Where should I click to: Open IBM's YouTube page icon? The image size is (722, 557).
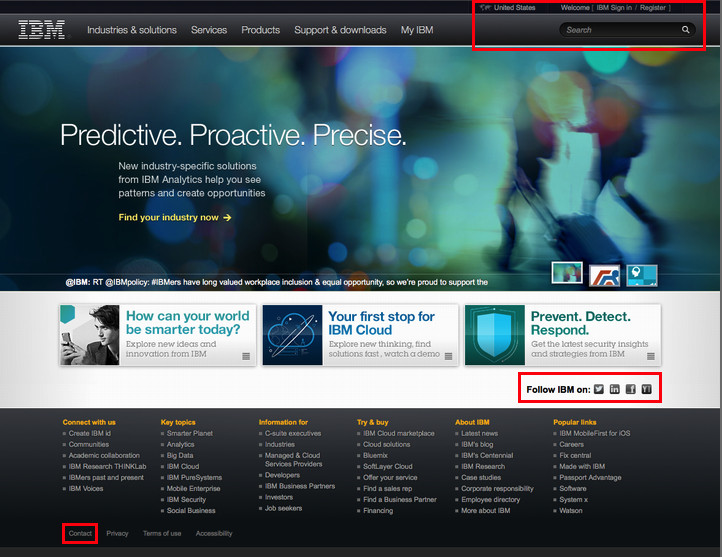click(646, 389)
